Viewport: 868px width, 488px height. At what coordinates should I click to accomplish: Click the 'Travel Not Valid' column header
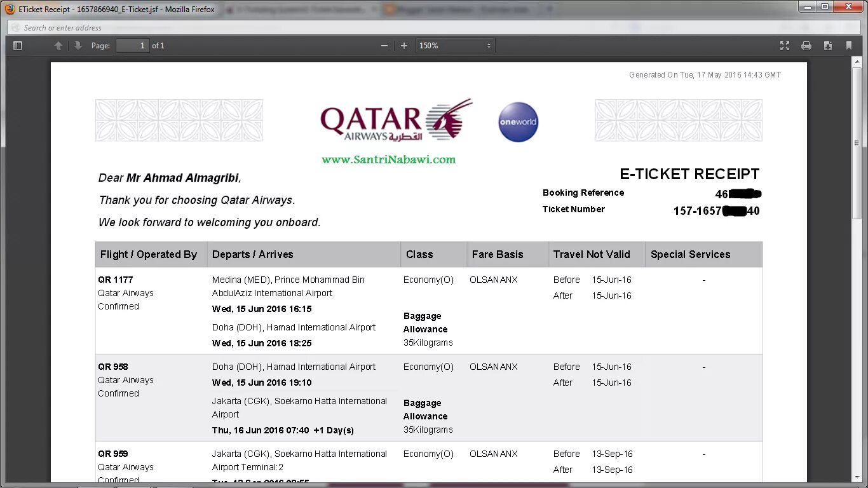(x=592, y=254)
